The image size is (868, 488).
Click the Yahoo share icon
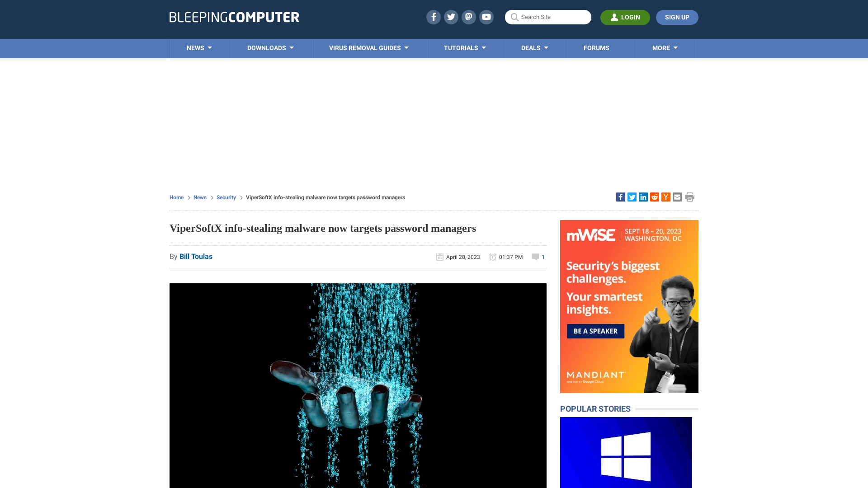[x=665, y=197]
